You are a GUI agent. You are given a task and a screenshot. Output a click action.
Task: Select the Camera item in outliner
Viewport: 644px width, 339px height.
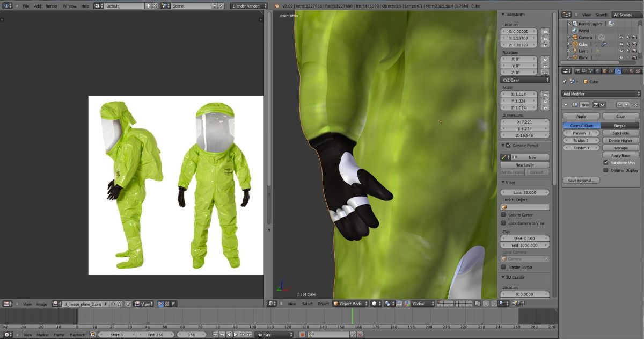(585, 37)
